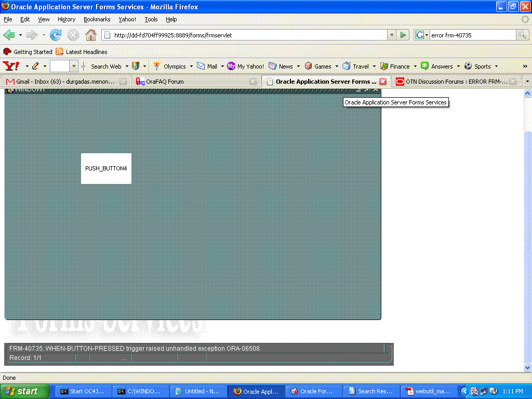This screenshot has width=532, height=399.
Task: Open the Tools menu
Action: (151, 19)
